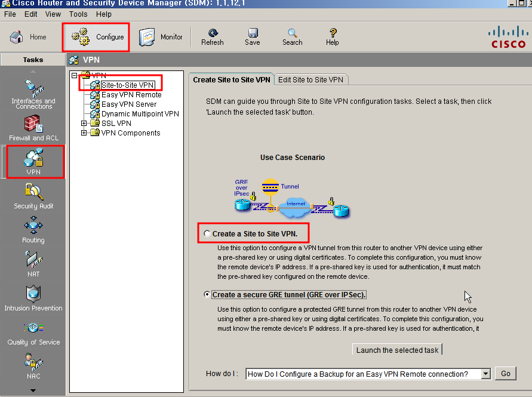
Task: Select the VPN task icon
Action: [33, 162]
